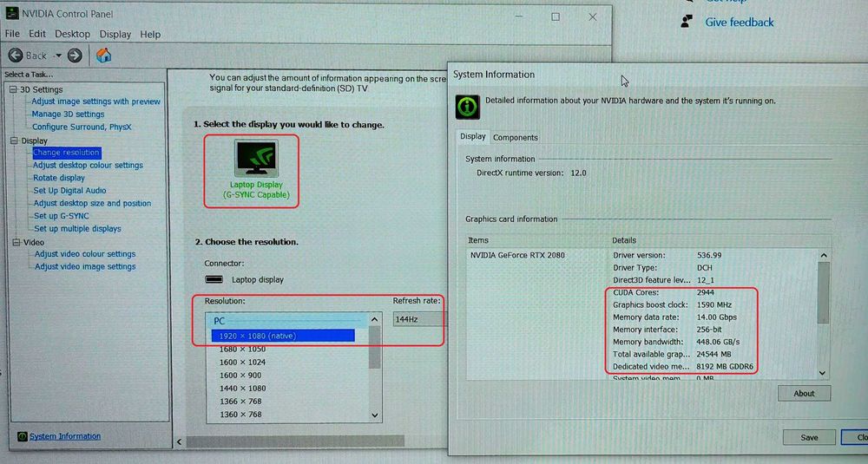Open Configure Surround, PhysX

coord(82,127)
